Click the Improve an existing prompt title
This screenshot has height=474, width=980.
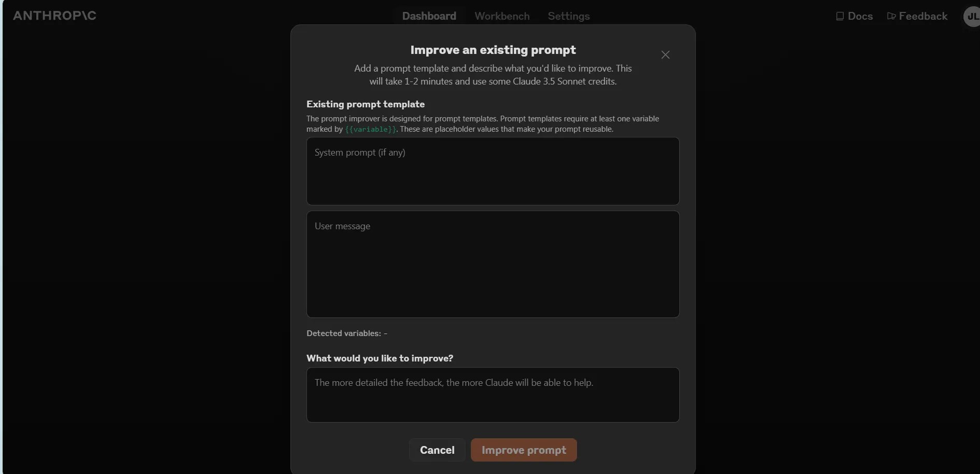[x=493, y=50]
